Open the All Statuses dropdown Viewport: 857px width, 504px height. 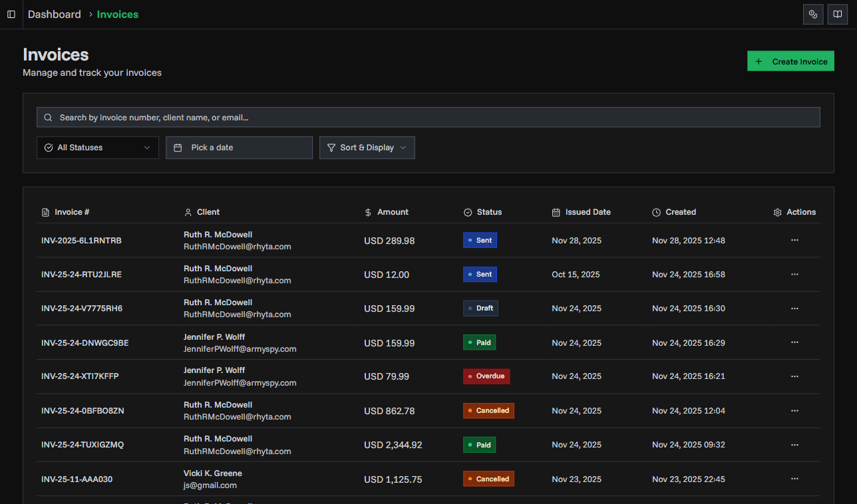pyautogui.click(x=97, y=147)
